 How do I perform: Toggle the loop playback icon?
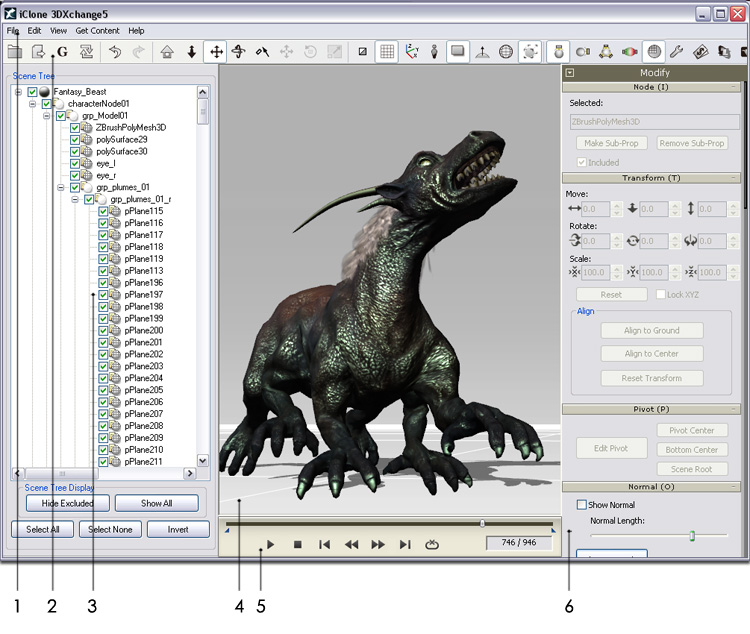432,544
